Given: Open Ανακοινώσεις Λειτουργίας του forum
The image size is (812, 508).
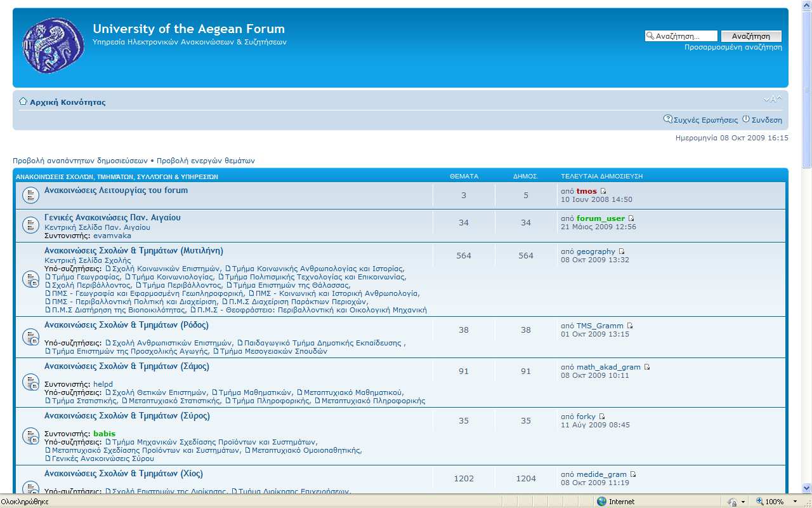Looking at the screenshot, I should pyautogui.click(x=116, y=190).
